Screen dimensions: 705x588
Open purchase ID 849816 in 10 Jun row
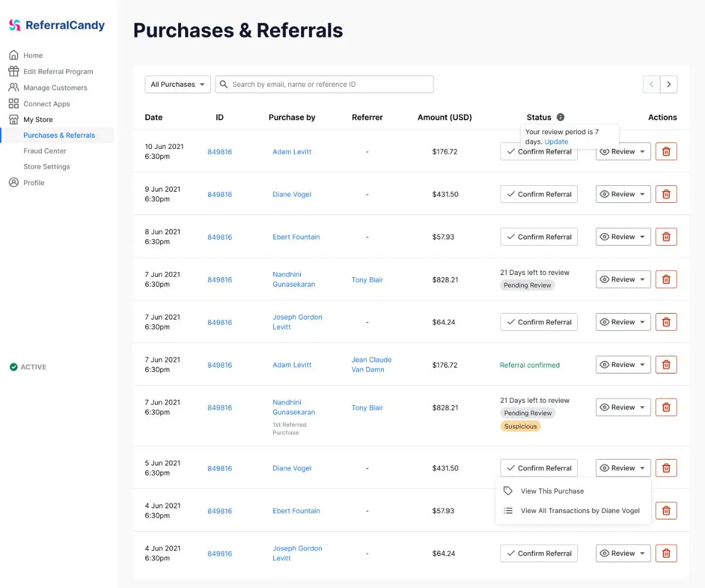220,152
